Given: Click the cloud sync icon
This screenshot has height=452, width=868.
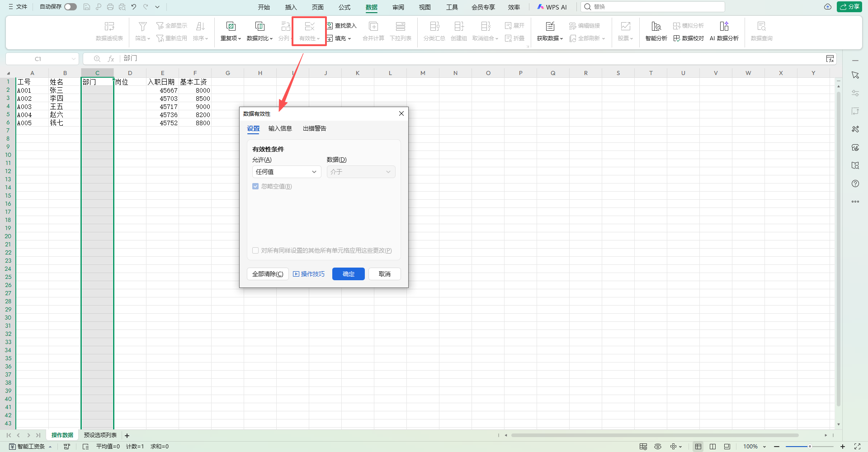Looking at the screenshot, I should click(x=828, y=7).
